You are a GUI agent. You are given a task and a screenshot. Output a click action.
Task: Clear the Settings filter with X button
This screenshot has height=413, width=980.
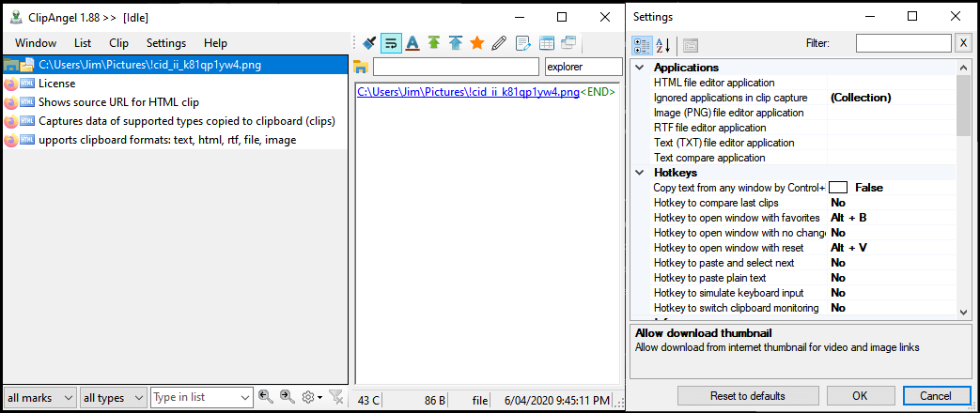962,43
